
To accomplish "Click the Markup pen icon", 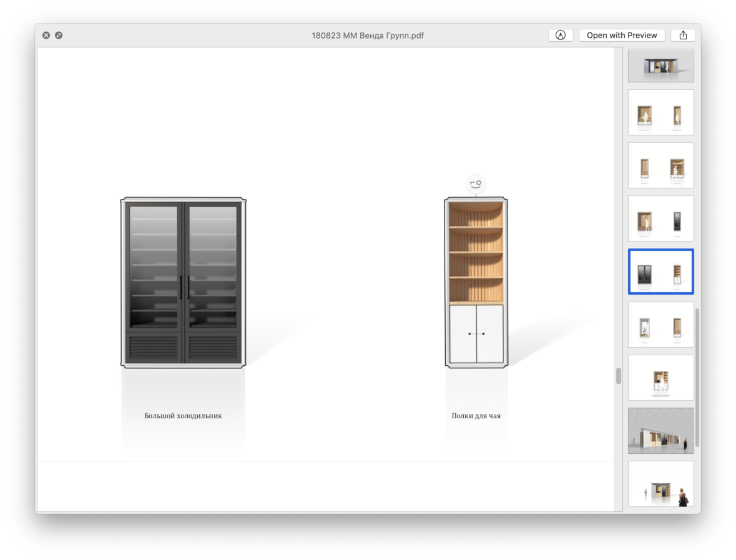I will (x=560, y=36).
